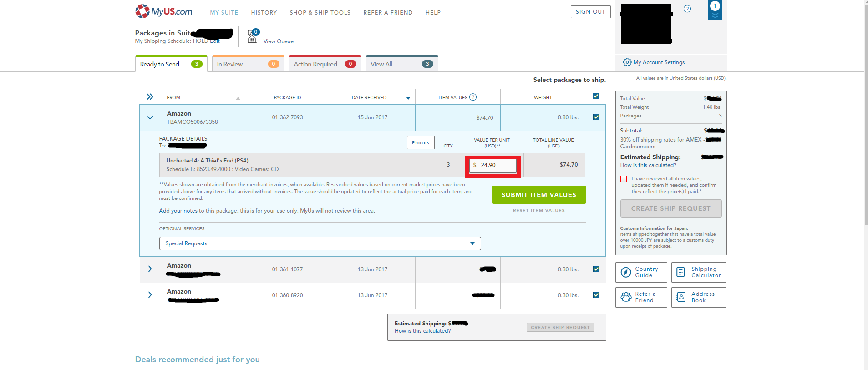Open sidebar How is this calculated link

point(648,165)
